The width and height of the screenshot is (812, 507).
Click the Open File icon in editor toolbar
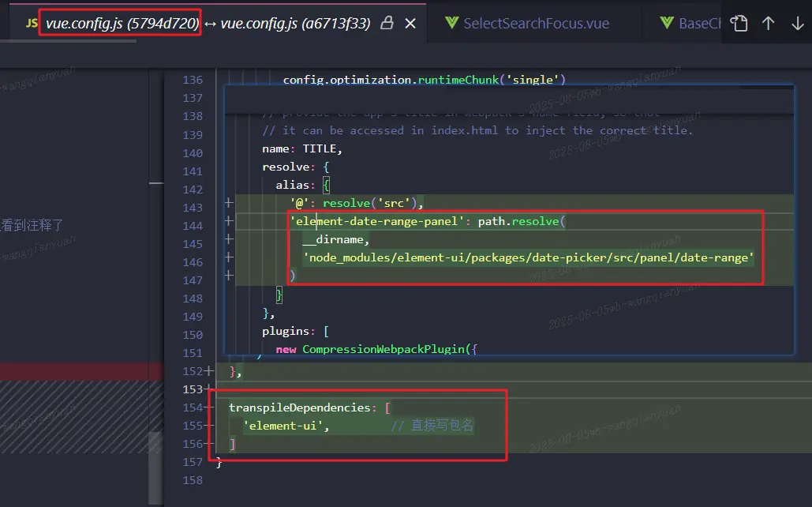tap(739, 24)
